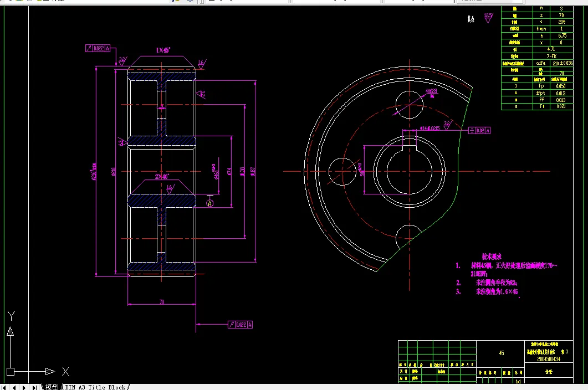Viewport: 588px width, 390px height.
Task: Click the 1:1 scale in title block
Action: click(518, 381)
